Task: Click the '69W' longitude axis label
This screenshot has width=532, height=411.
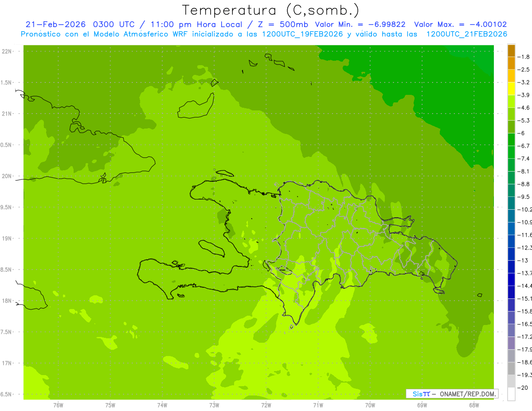Action: (422, 404)
